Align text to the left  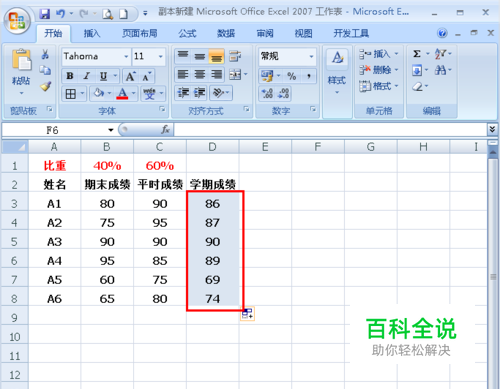point(183,75)
